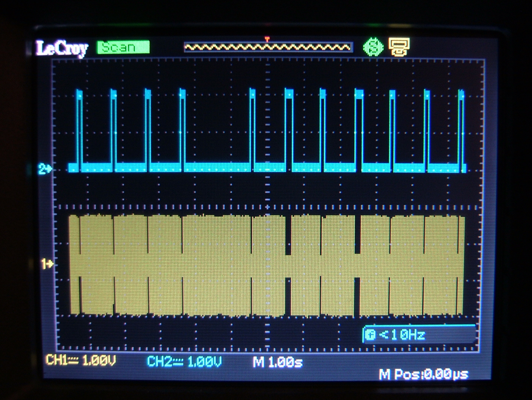The height and width of the screenshot is (400, 532).
Task: Click the frequency counter icon beside <10Hz
Action: [x=370, y=335]
